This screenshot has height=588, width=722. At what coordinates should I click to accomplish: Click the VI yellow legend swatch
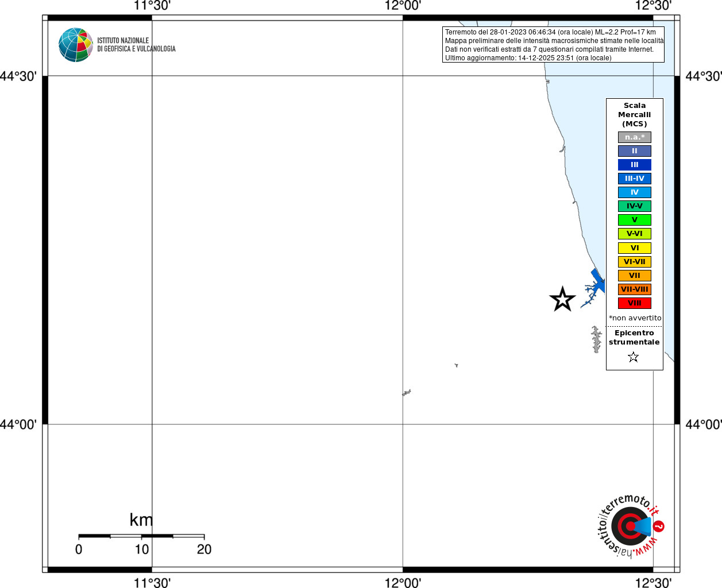point(634,248)
